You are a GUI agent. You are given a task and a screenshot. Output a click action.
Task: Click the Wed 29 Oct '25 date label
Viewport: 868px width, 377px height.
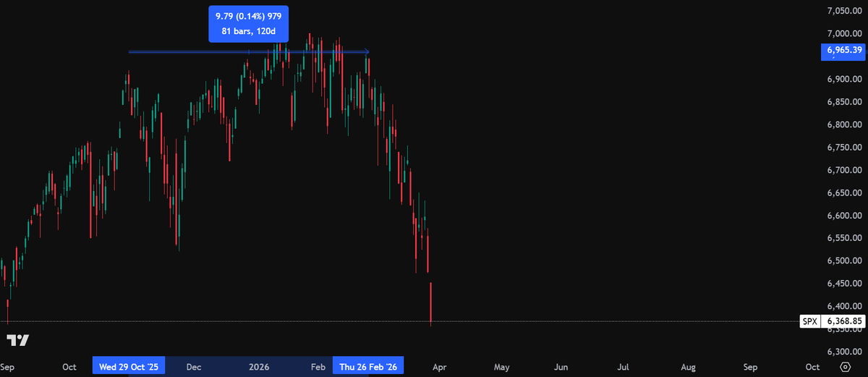click(x=129, y=367)
